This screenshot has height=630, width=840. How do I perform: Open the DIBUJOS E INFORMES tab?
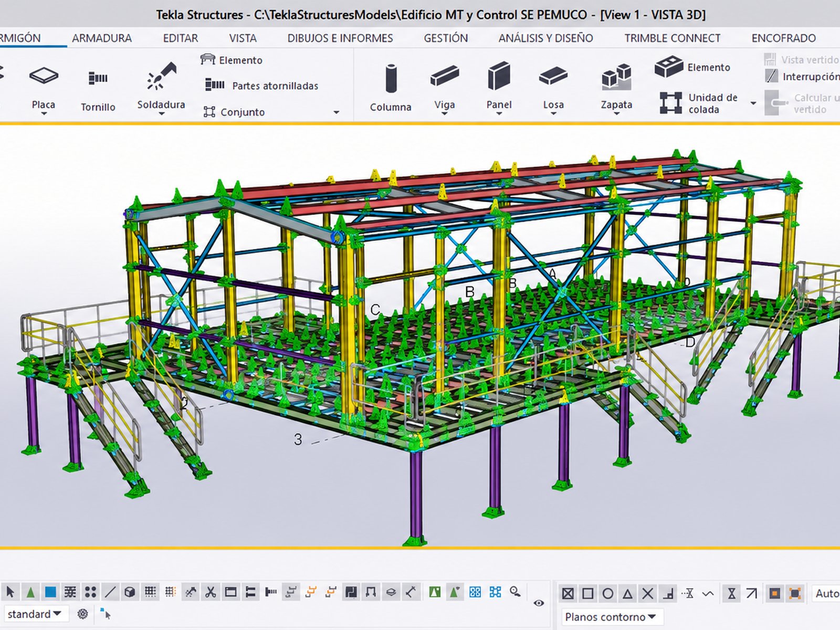(340, 38)
